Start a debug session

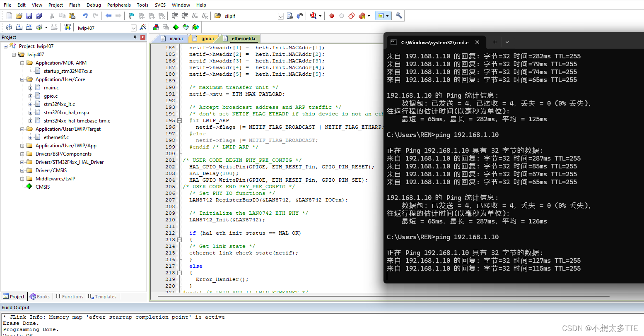[314, 15]
